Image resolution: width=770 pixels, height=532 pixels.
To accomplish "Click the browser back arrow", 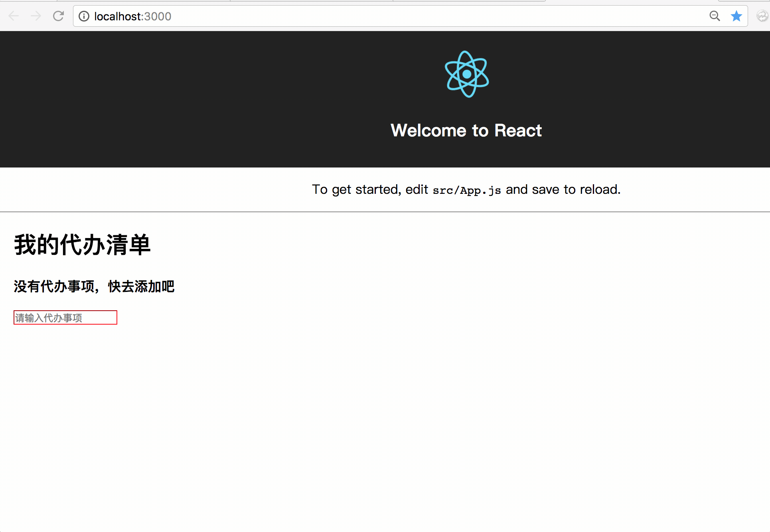I will (14, 16).
